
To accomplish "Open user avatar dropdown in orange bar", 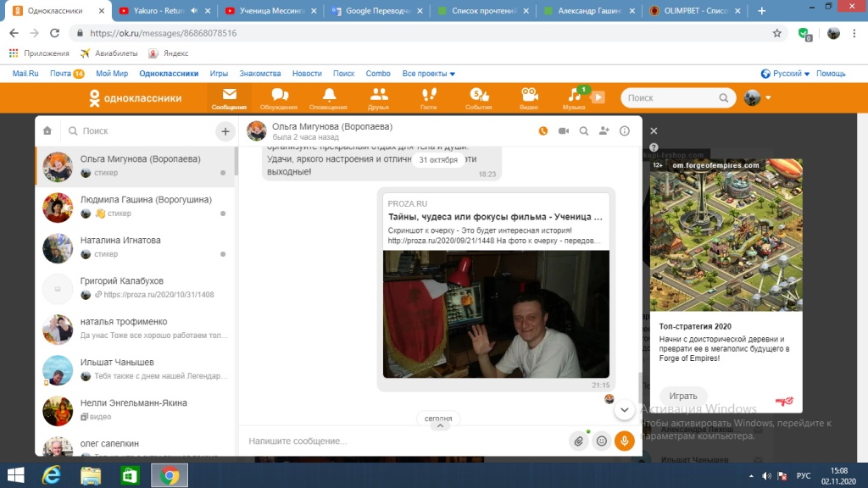I will [x=757, y=98].
